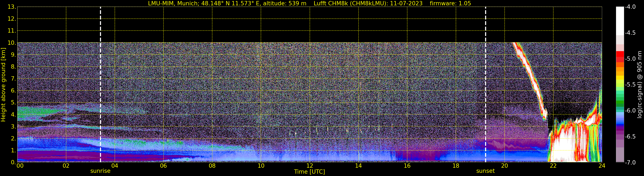Click the '00' tick on the time axis
This screenshot has height=176, width=644.
20,166
